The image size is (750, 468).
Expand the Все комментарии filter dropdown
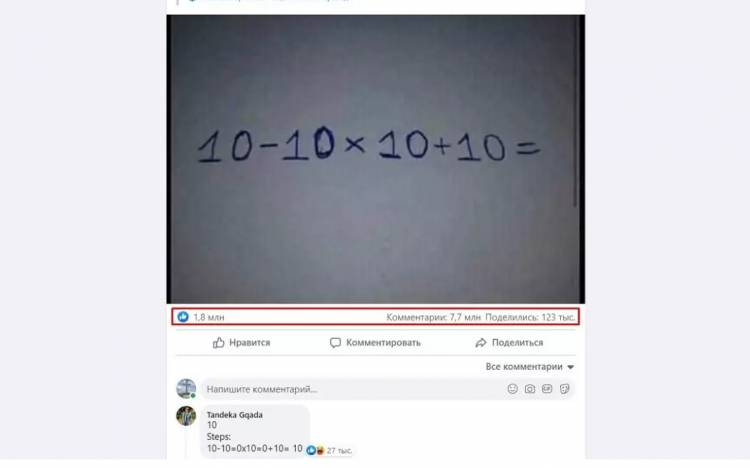point(529,367)
